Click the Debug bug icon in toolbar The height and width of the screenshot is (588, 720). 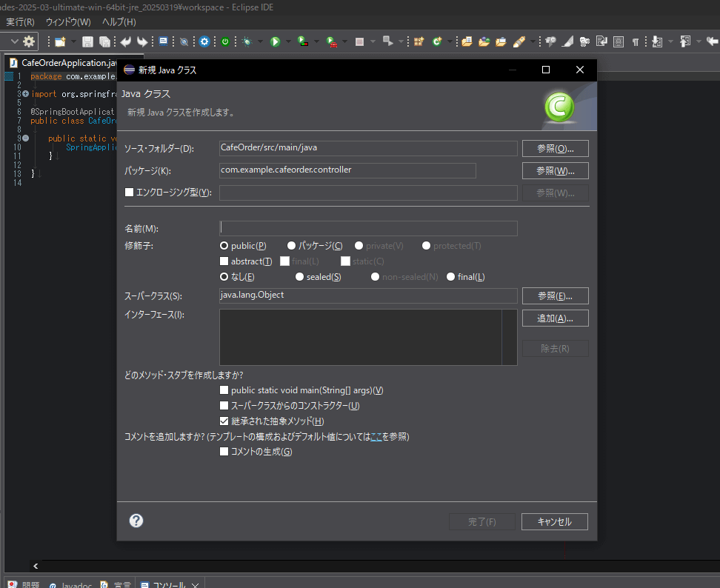point(247,41)
